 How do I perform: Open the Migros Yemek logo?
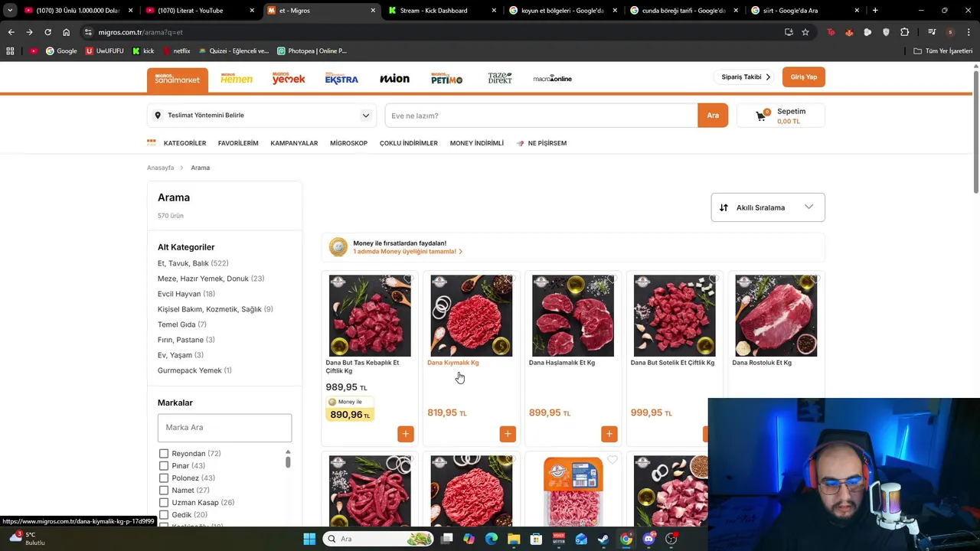[289, 79]
